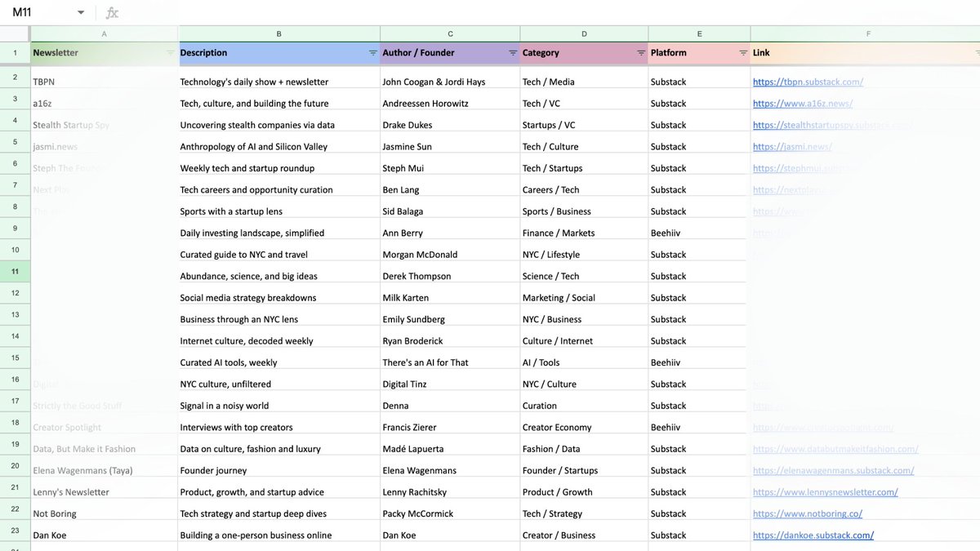This screenshot has width=980, height=551.
Task: Click the Platform header cell
Action: [699, 53]
